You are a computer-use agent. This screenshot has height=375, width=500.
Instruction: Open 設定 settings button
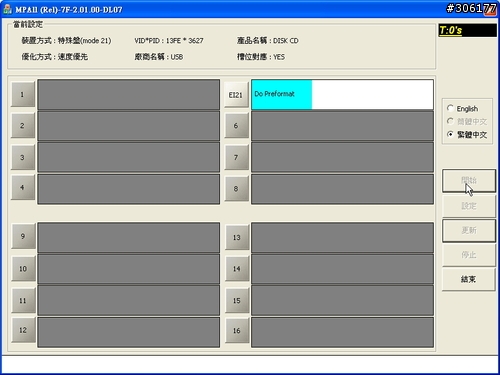pyautogui.click(x=469, y=206)
